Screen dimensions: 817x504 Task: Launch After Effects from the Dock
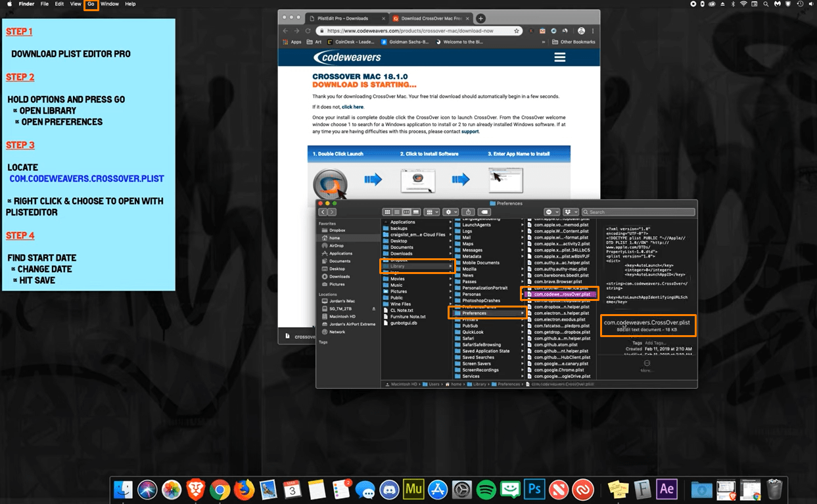tap(666, 489)
